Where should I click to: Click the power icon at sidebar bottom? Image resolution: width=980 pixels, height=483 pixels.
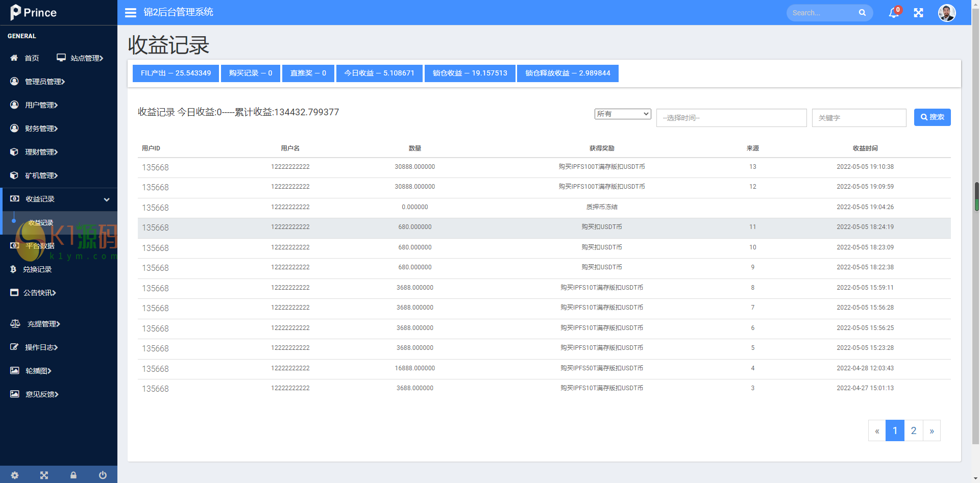click(x=103, y=475)
